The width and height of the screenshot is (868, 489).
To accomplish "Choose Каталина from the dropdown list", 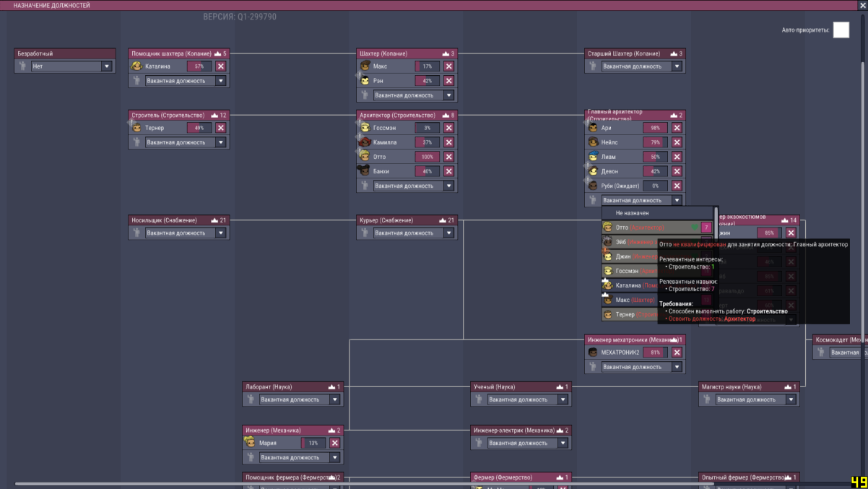I will tap(630, 285).
